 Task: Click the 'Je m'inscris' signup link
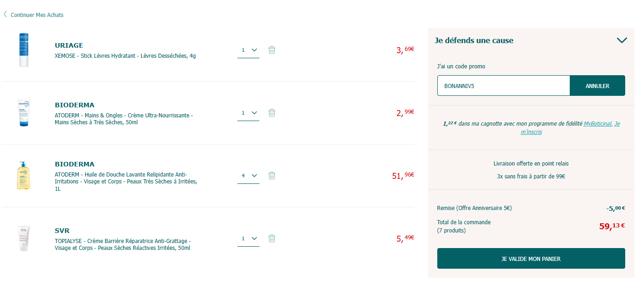pos(531,132)
